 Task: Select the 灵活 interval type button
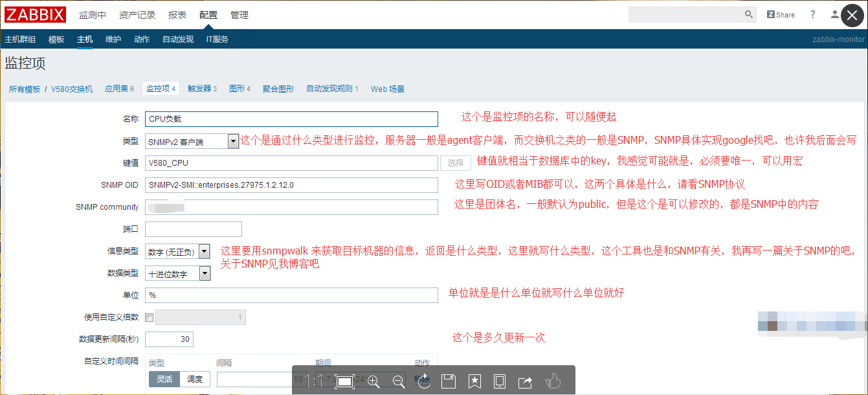[x=164, y=379]
